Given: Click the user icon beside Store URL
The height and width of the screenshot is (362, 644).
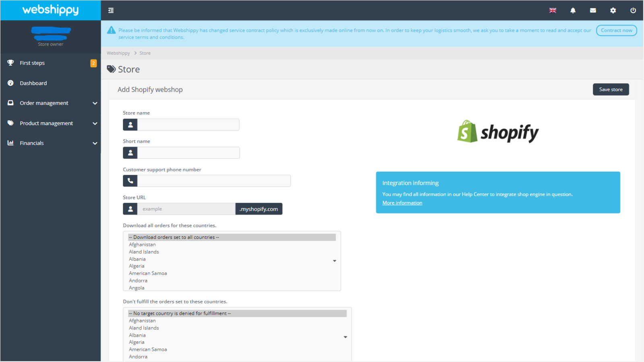Looking at the screenshot, I should tap(130, 209).
